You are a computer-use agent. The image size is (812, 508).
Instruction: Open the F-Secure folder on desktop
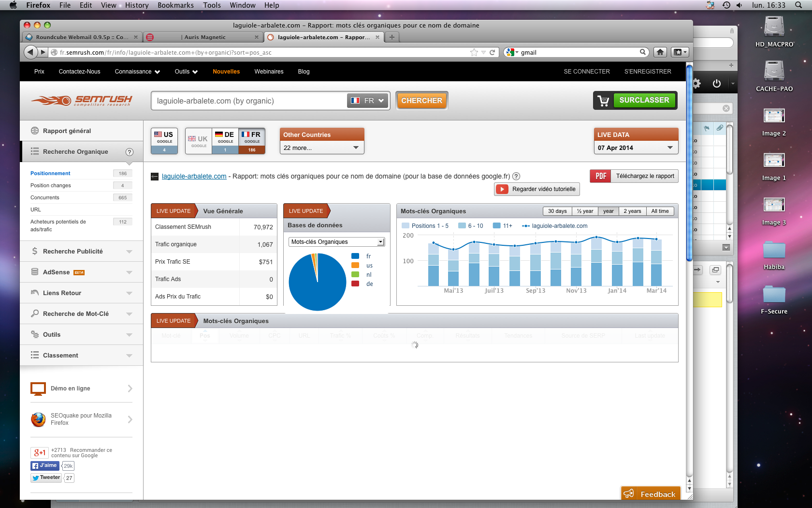point(774,299)
